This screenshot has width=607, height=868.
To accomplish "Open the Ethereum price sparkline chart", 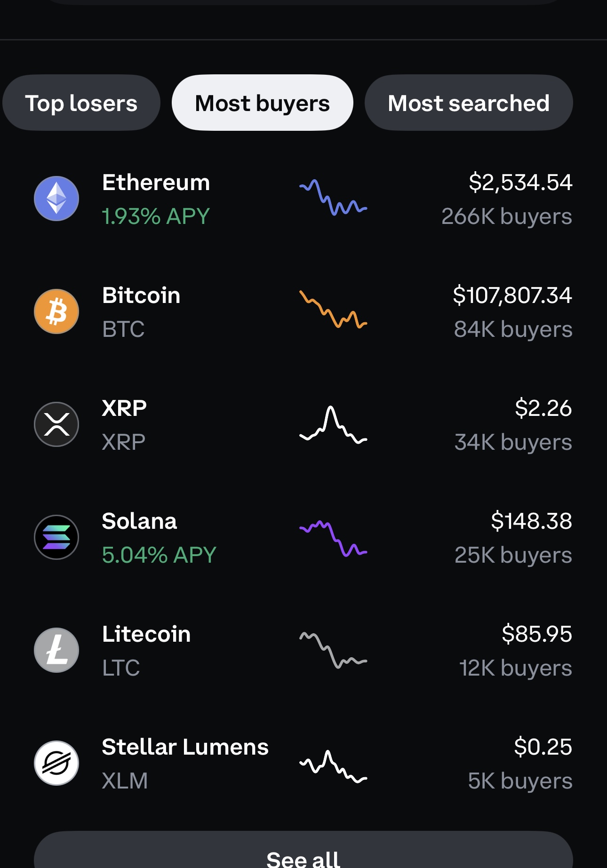I will coord(333,198).
